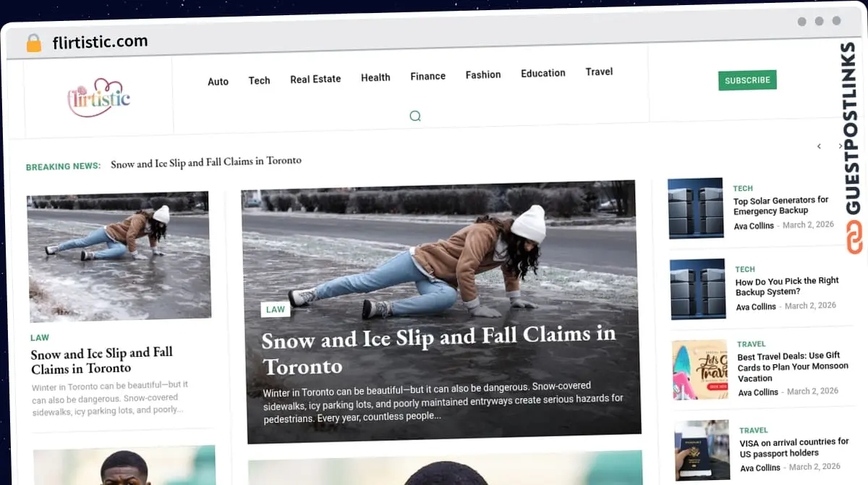
Task: Open Best Travel Deals article thumbnail
Action: click(x=700, y=370)
